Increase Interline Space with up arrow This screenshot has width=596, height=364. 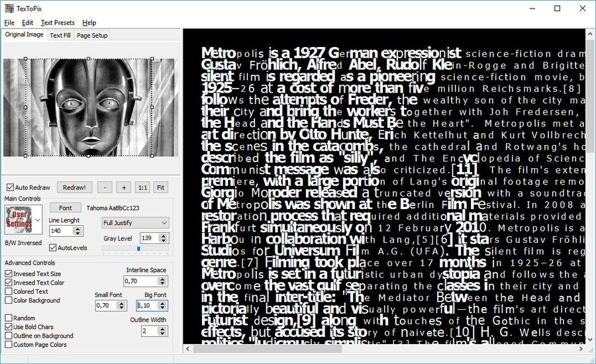tap(162, 279)
